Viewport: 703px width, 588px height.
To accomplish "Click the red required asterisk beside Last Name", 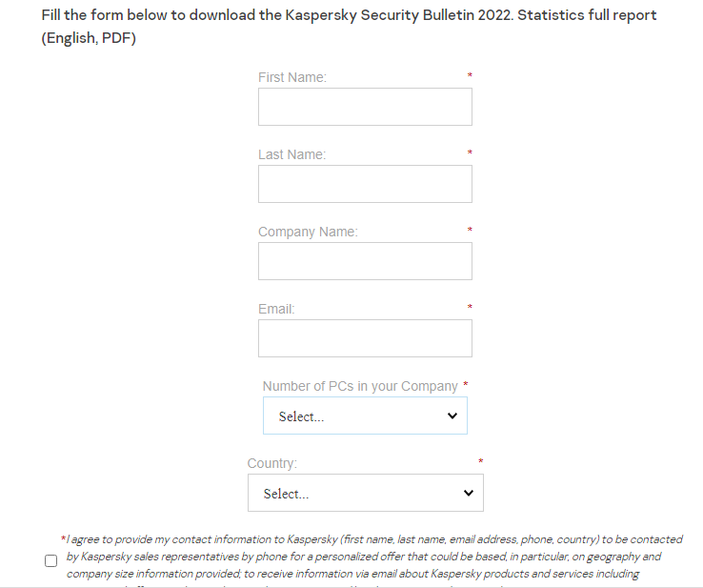I will (x=470, y=152).
